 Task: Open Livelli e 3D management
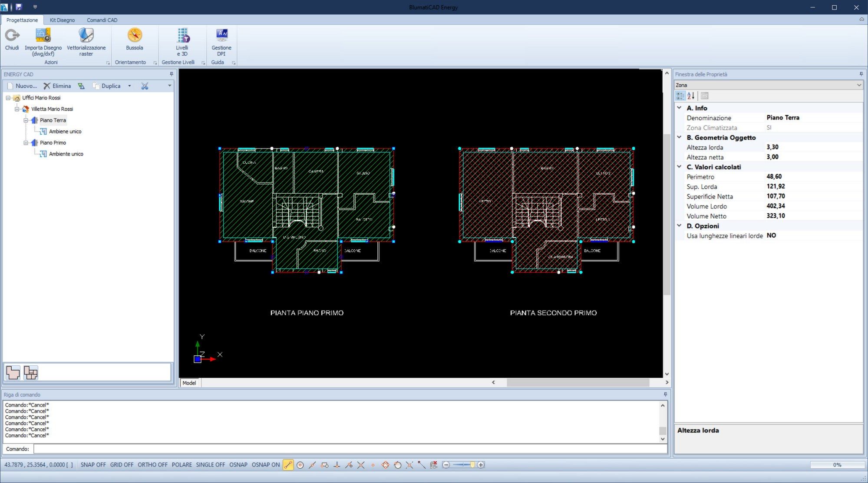pyautogui.click(x=182, y=41)
